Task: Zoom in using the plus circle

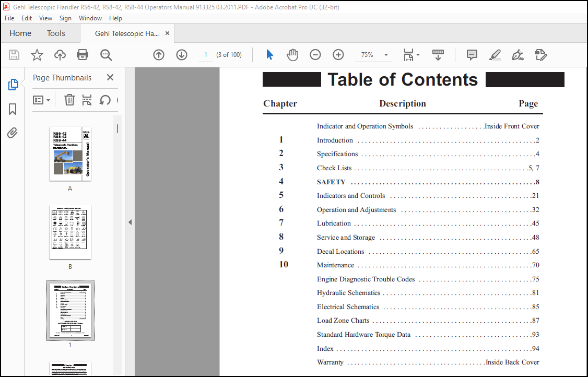Action: 338,55
